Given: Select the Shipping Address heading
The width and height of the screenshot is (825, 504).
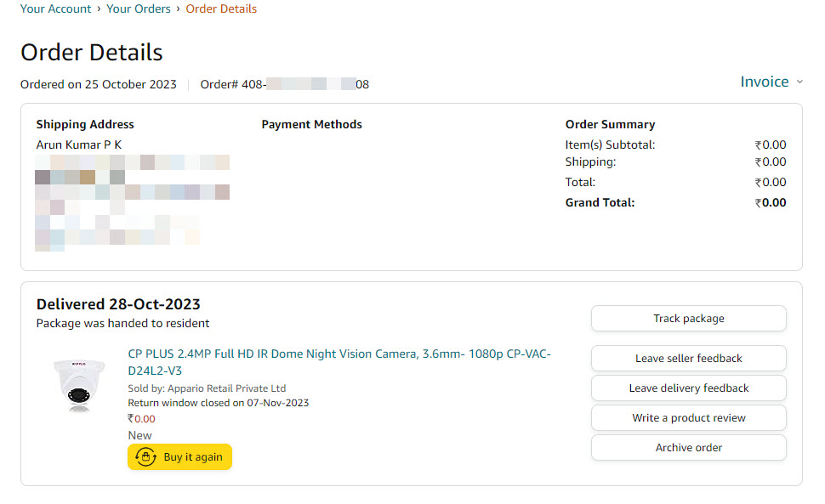Looking at the screenshot, I should click(x=84, y=124).
